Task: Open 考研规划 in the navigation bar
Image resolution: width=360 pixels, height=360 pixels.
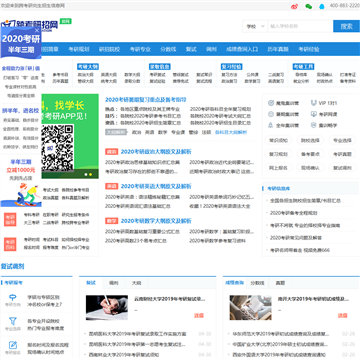Action: pos(79,49)
